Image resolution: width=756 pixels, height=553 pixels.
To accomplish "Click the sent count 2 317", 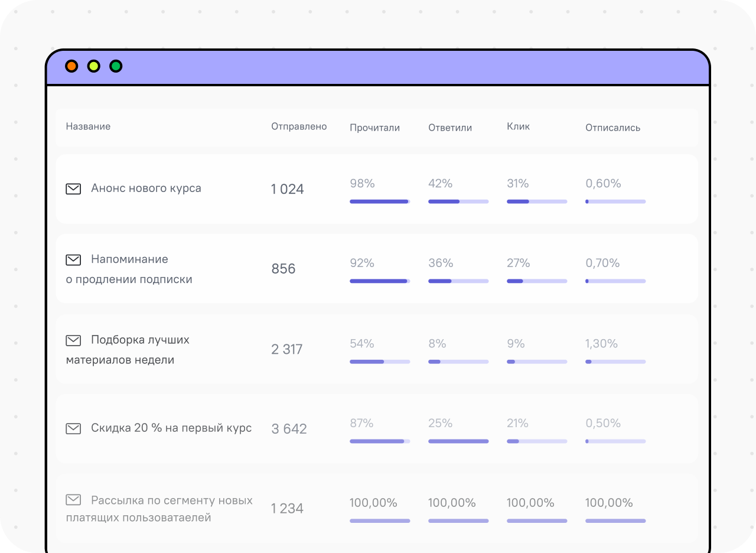I will [x=287, y=349].
